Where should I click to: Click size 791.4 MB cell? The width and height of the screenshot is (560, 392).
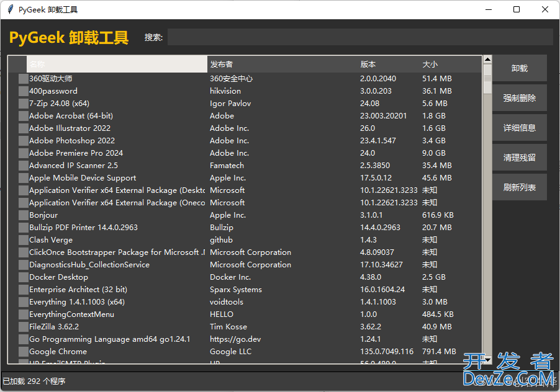[440, 351]
